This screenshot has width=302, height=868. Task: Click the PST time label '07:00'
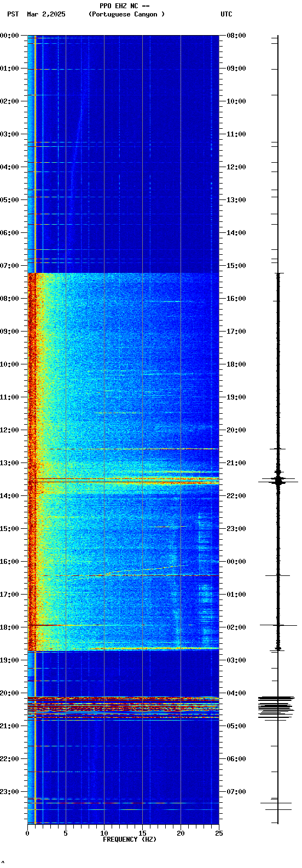pos(9,266)
